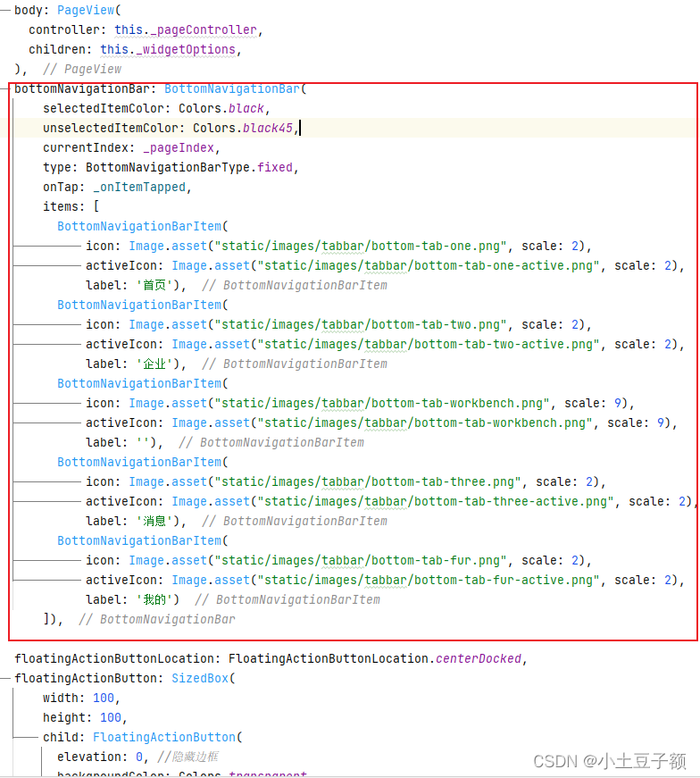Click the bottom-tab-three.png icon path string
The width and height of the screenshot is (700, 778).
tap(368, 481)
